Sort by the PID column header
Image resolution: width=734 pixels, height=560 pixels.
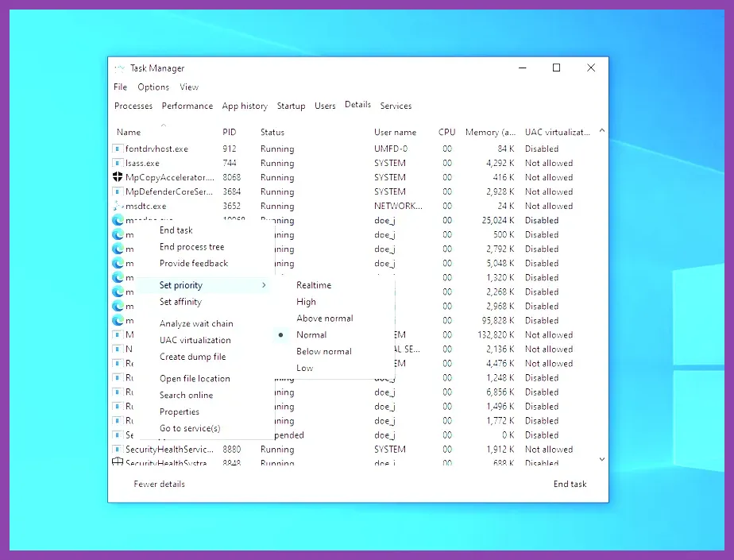tap(230, 132)
